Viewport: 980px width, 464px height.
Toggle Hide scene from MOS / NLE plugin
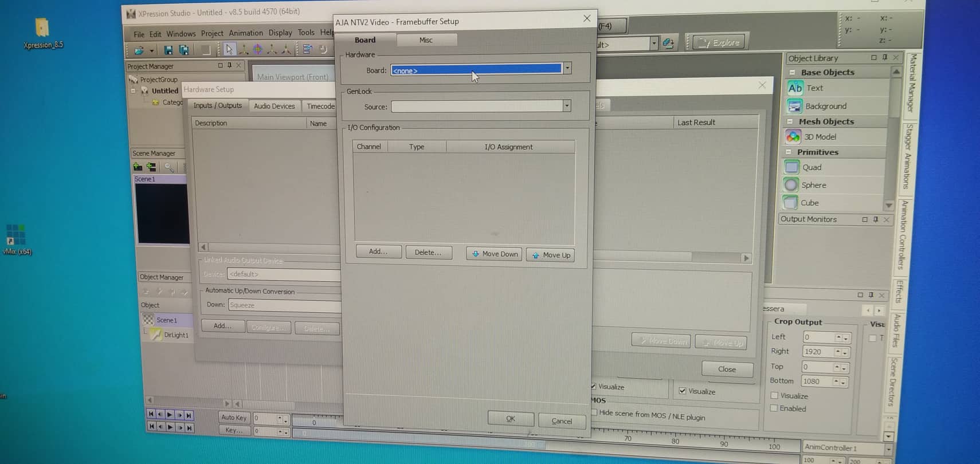(594, 412)
